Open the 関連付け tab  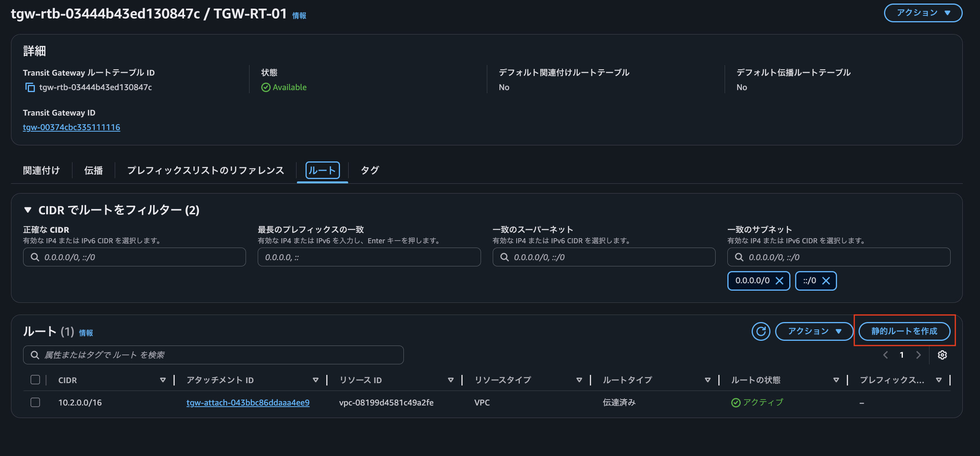(42, 170)
